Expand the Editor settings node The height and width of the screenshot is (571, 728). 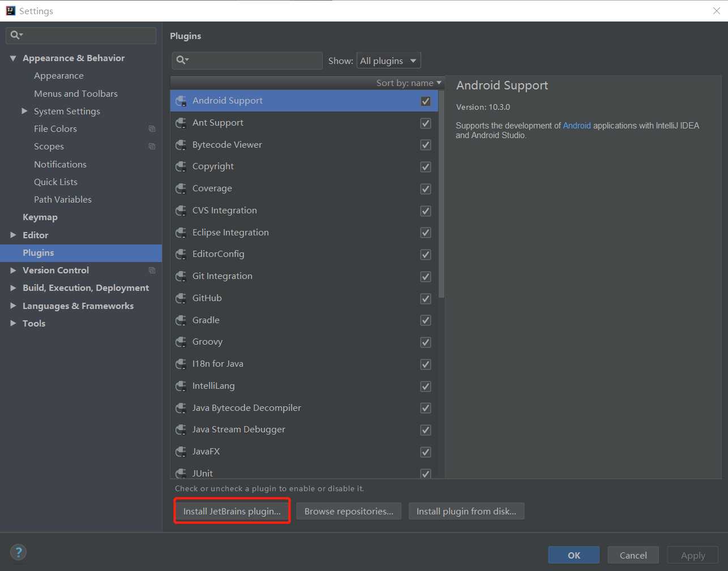tap(13, 235)
